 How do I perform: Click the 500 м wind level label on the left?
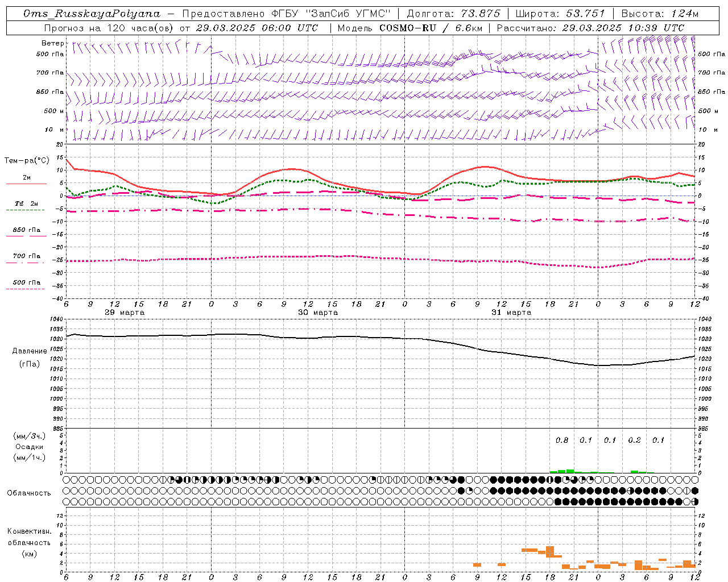(54, 111)
